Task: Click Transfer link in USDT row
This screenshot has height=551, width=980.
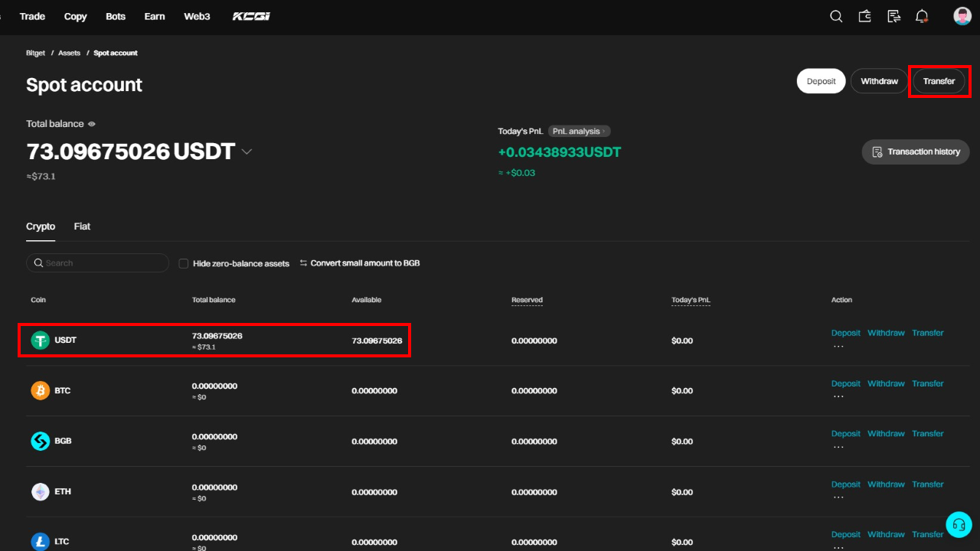Action: tap(928, 333)
